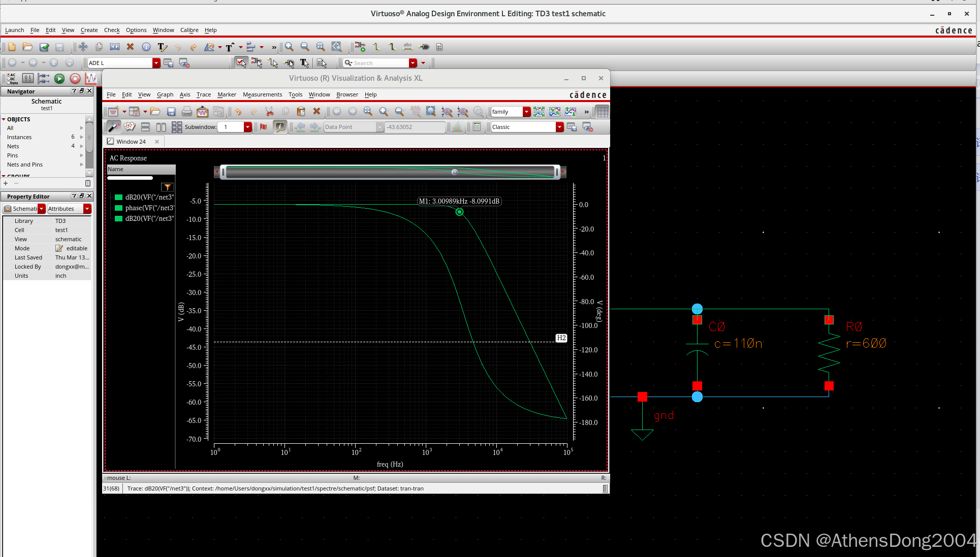The width and height of the screenshot is (980, 557).
Task: Switch to the Window 24 tab
Action: pos(131,142)
